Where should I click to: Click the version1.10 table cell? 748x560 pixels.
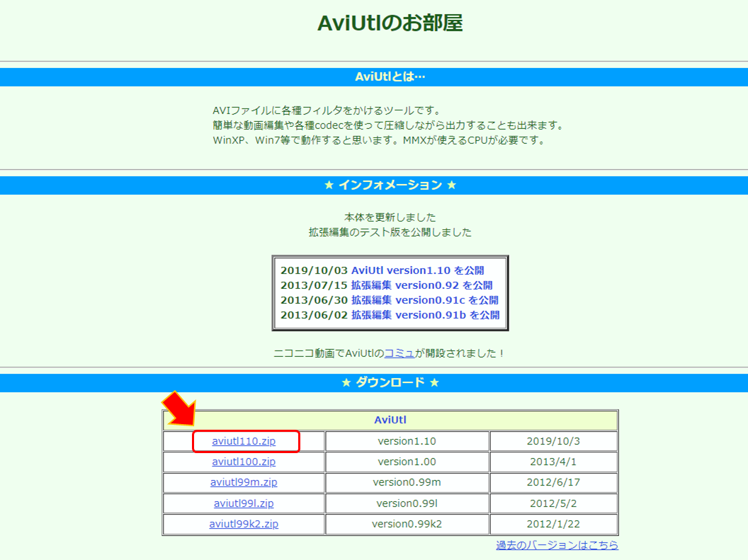407,441
